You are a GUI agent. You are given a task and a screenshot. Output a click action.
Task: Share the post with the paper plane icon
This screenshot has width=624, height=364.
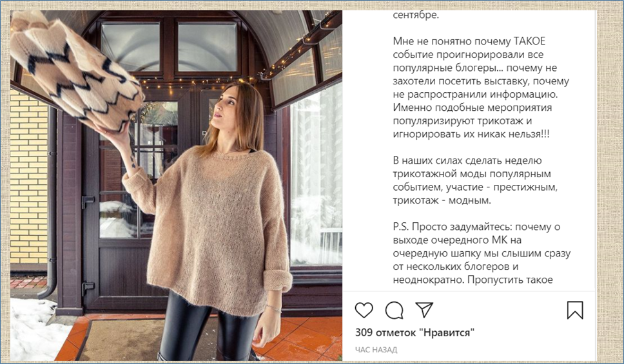[x=424, y=309]
